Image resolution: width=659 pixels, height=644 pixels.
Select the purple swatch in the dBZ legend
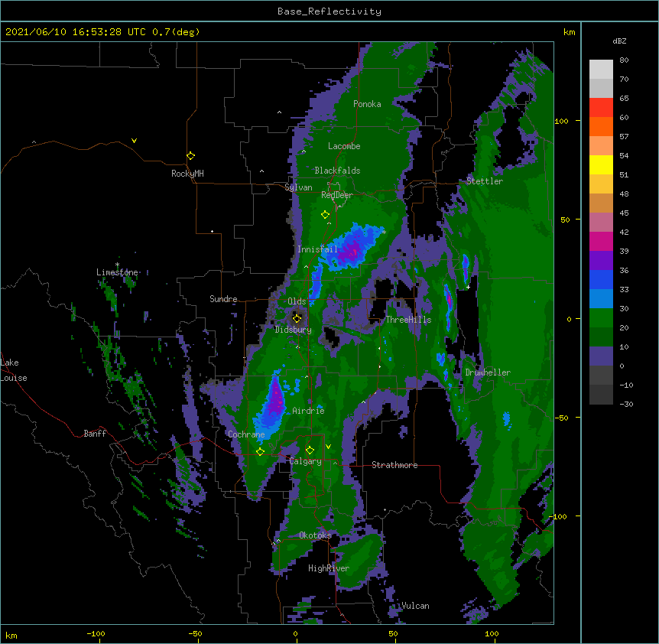pos(601,260)
